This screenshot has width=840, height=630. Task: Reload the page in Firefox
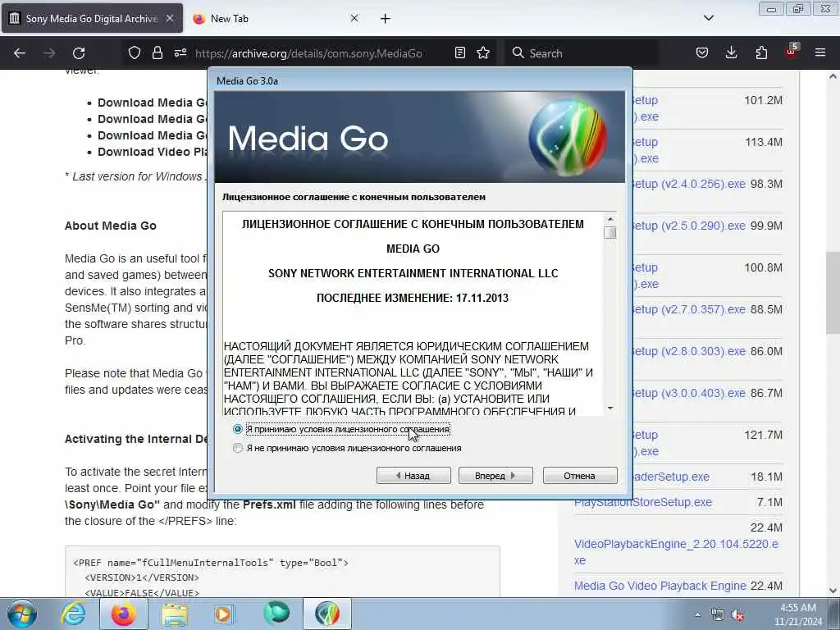click(x=79, y=53)
